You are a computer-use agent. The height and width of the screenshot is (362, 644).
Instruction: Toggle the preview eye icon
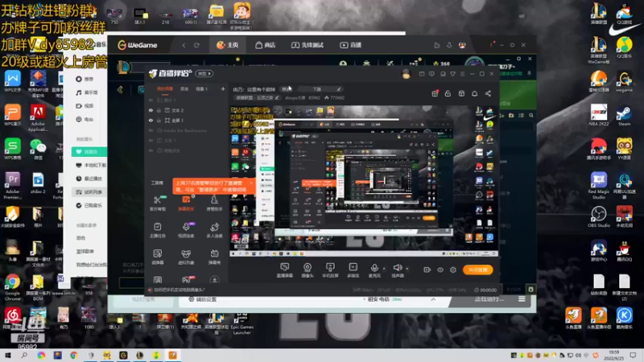click(440, 269)
